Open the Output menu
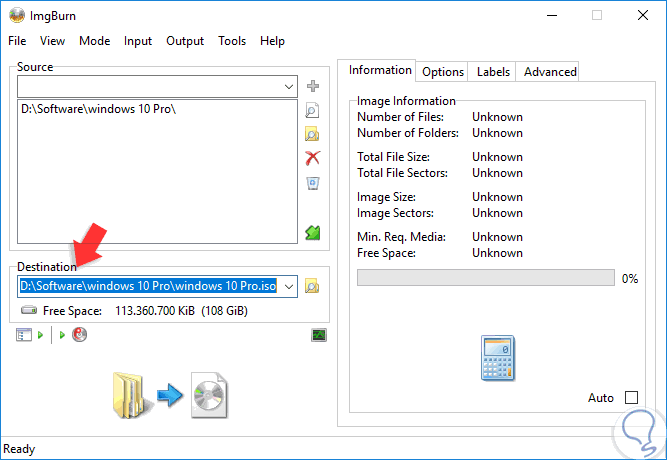The image size is (667, 460). click(185, 41)
